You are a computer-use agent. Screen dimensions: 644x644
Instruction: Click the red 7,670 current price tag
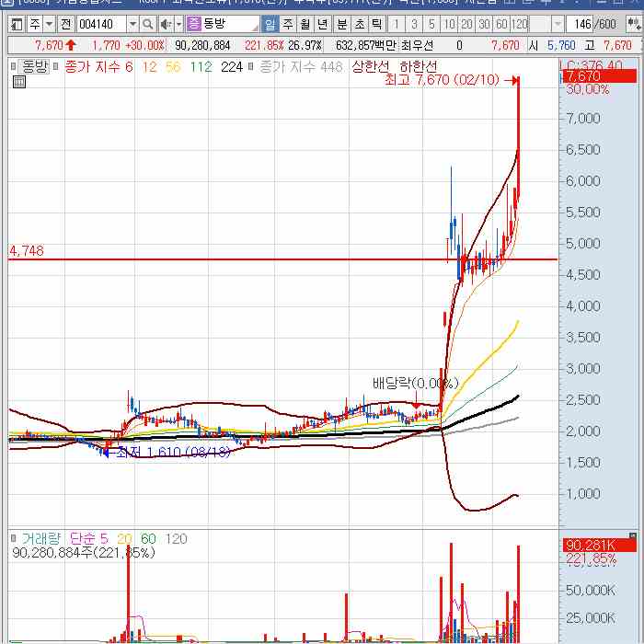(599, 76)
